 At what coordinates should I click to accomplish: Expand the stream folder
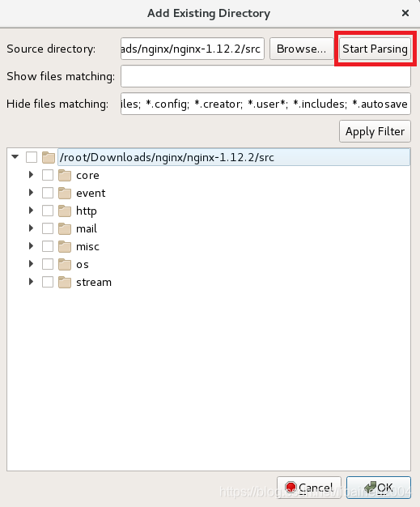pos(31,281)
